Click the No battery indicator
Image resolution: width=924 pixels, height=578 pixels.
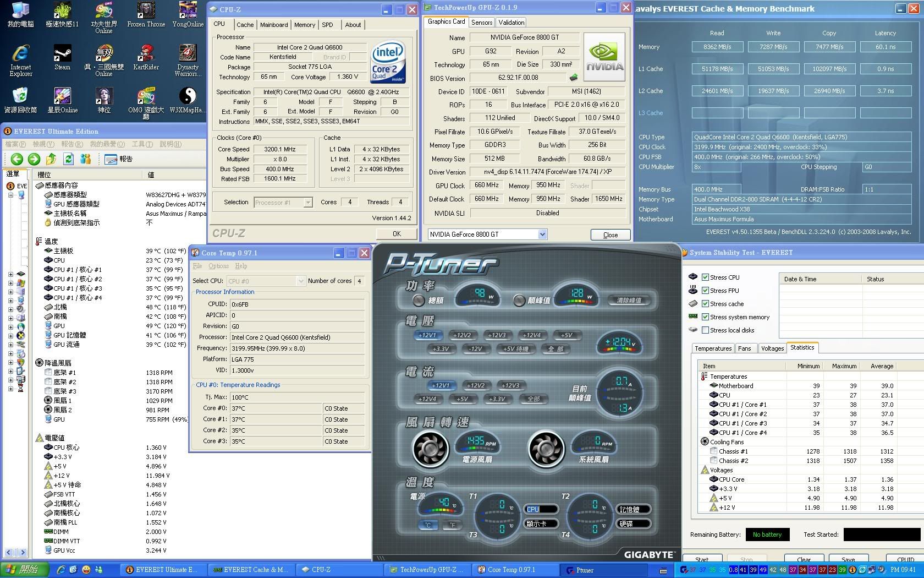767,535
